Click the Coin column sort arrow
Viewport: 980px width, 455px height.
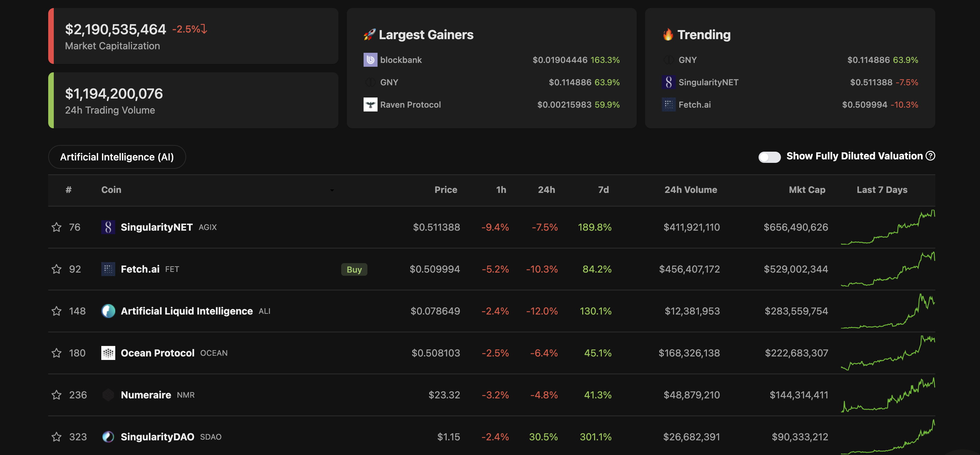point(332,190)
